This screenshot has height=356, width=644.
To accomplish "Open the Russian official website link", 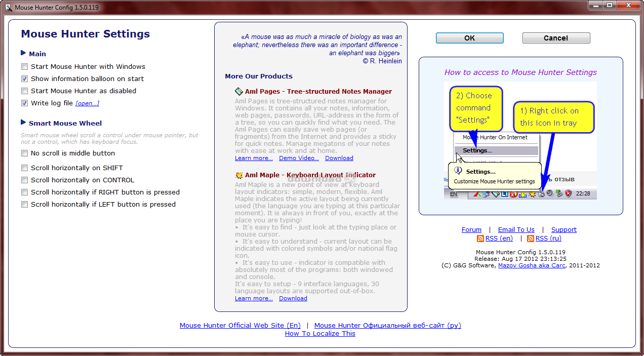I will tap(388, 326).
